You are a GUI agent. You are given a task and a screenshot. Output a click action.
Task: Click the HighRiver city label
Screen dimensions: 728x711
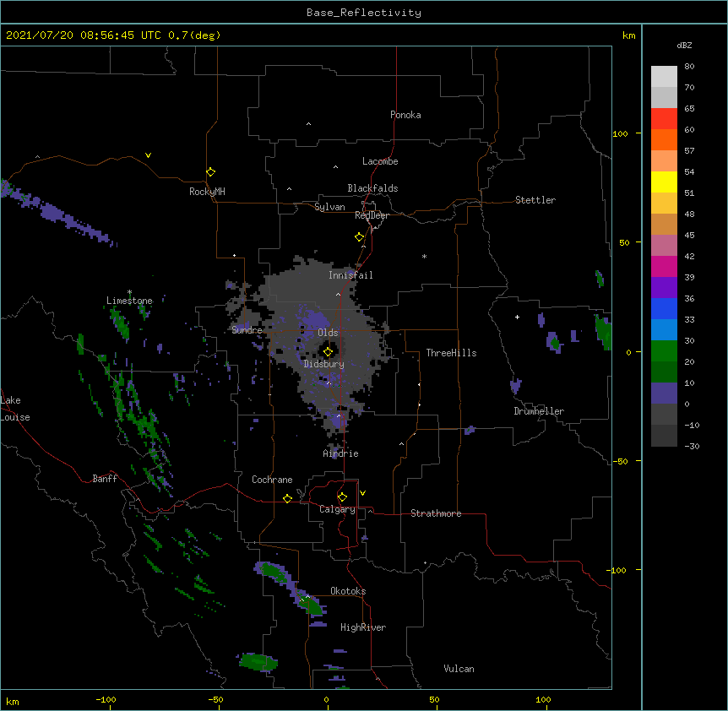(x=363, y=627)
